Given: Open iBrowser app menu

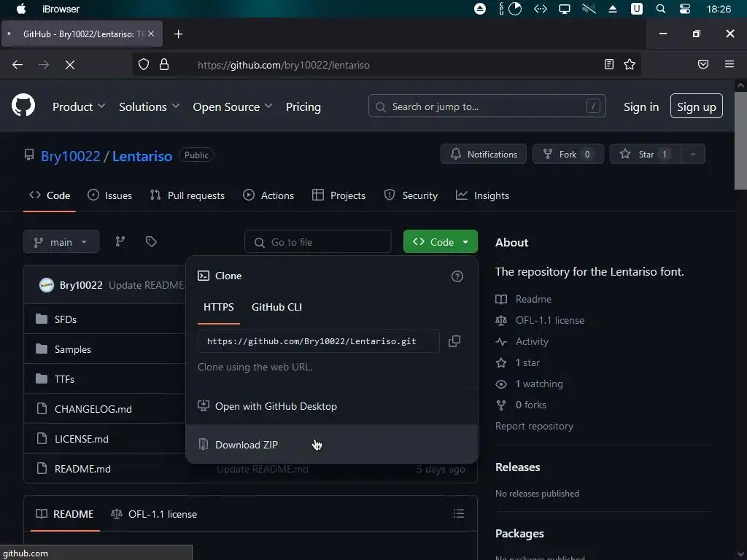Looking at the screenshot, I should (x=61, y=9).
